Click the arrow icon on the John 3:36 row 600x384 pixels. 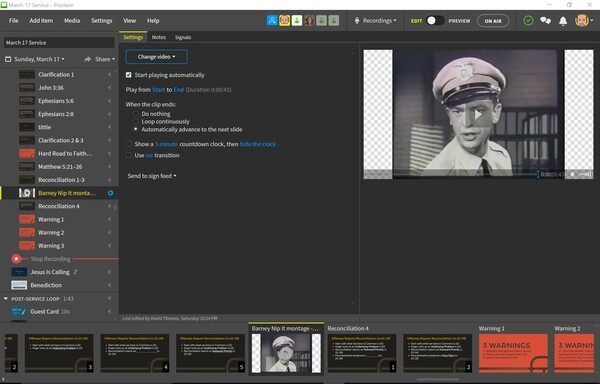pyautogui.click(x=109, y=88)
